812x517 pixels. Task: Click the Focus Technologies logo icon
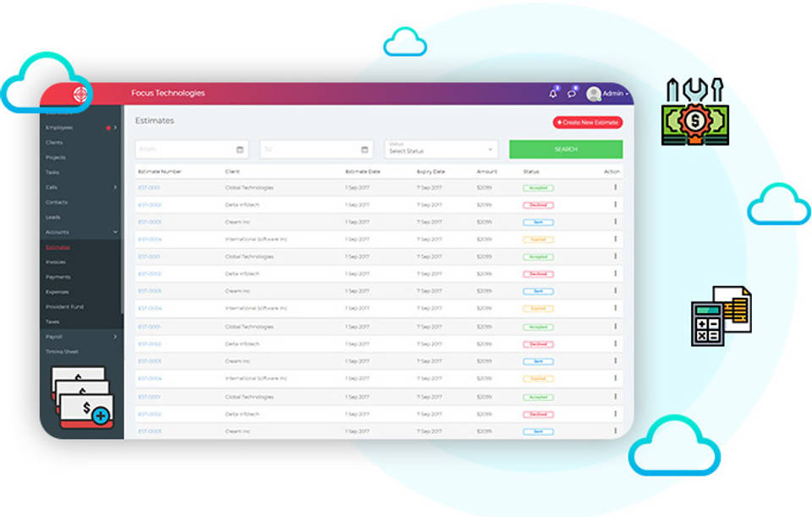[81, 94]
